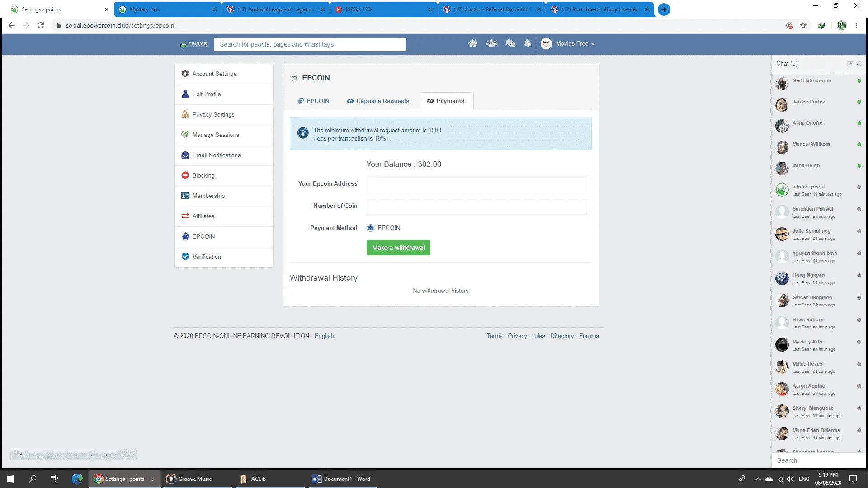Show hidden system tray icons

[758, 479]
